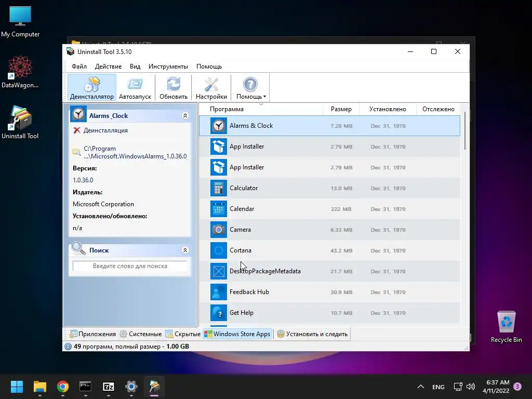
Task: Switch to the Приложения tab
Action: coord(92,334)
